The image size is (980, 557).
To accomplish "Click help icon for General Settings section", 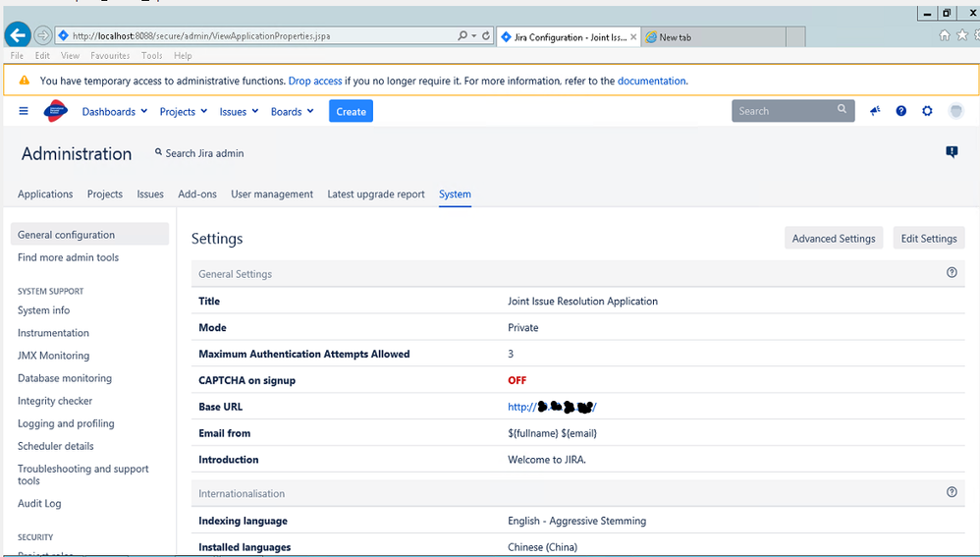I will tap(952, 272).
